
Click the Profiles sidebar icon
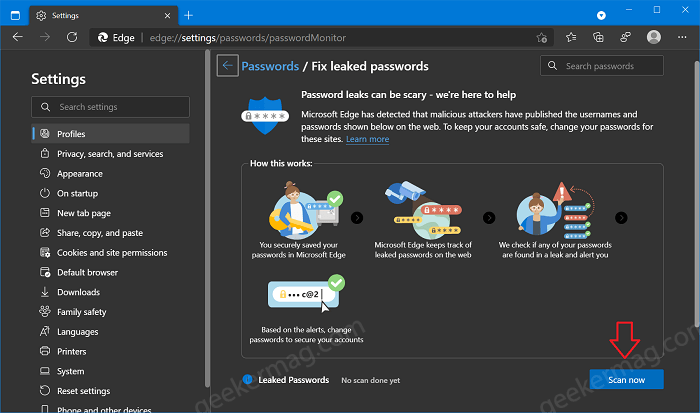coord(45,133)
